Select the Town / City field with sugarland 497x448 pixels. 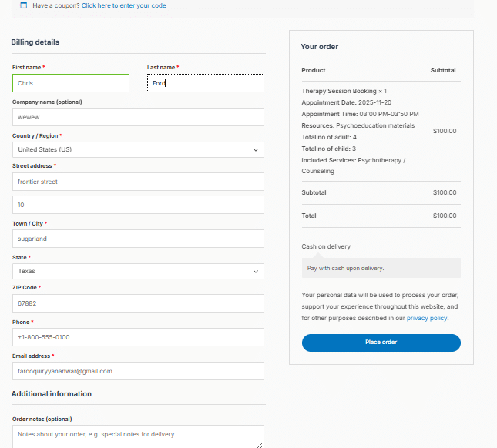(x=138, y=239)
